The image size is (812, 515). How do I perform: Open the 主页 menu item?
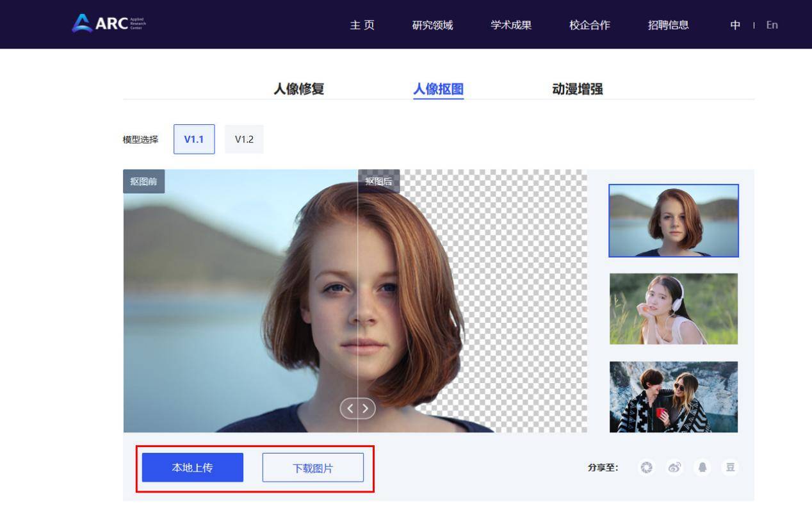click(x=363, y=25)
